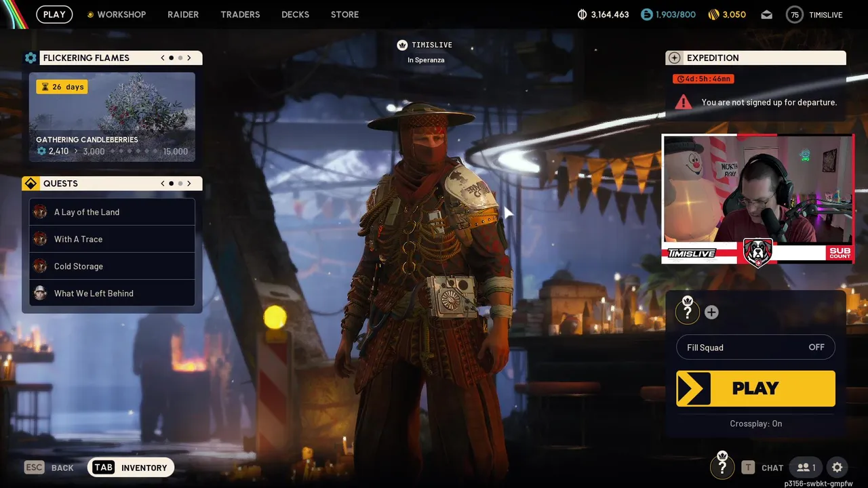
Task: Click the level 75 badge icon
Action: (794, 14)
